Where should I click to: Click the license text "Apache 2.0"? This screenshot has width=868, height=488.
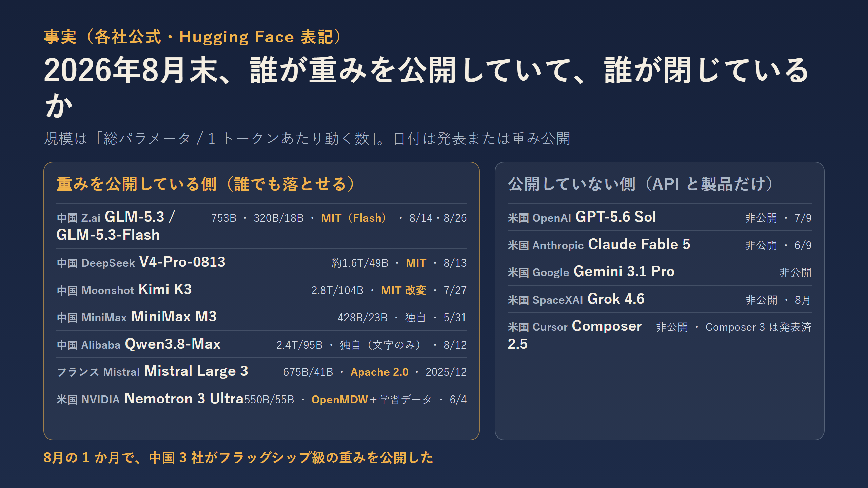click(379, 372)
